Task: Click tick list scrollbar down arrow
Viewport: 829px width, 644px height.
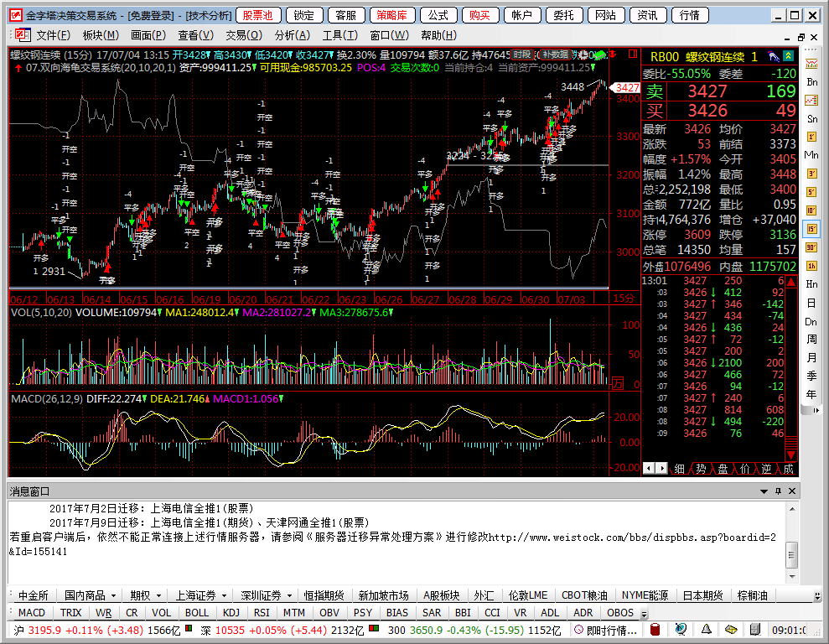Action: [x=791, y=454]
